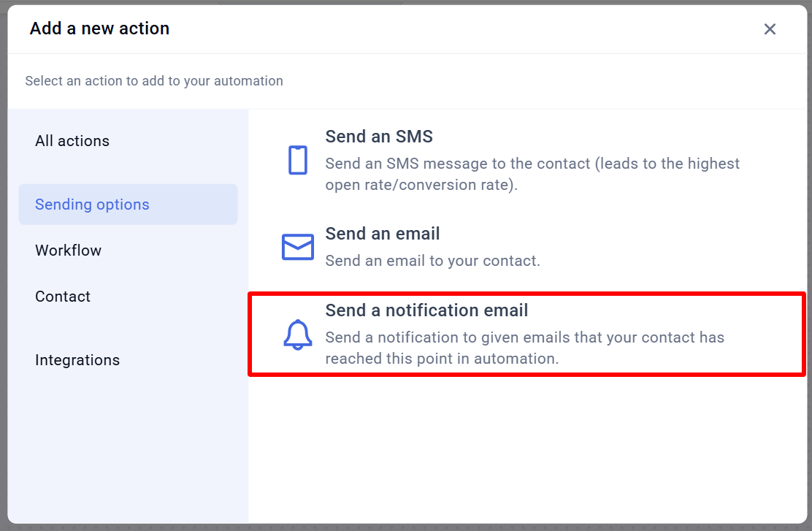Click the notification email description text
812x531 pixels.
524,348
